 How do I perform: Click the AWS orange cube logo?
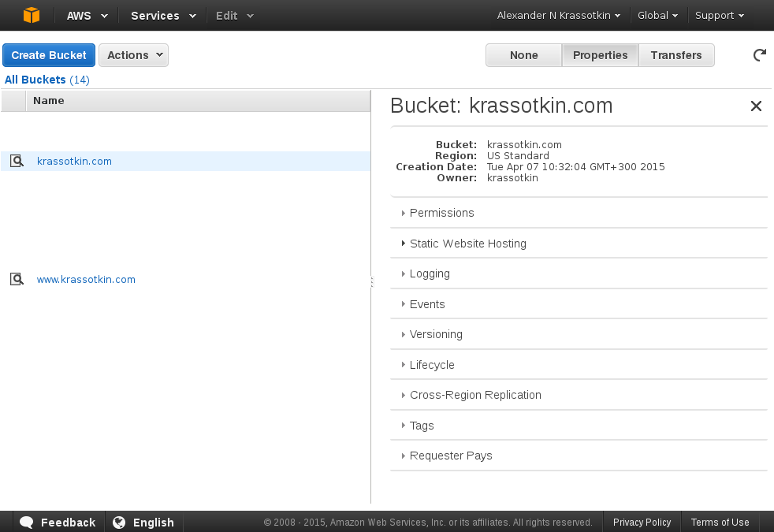[32, 15]
